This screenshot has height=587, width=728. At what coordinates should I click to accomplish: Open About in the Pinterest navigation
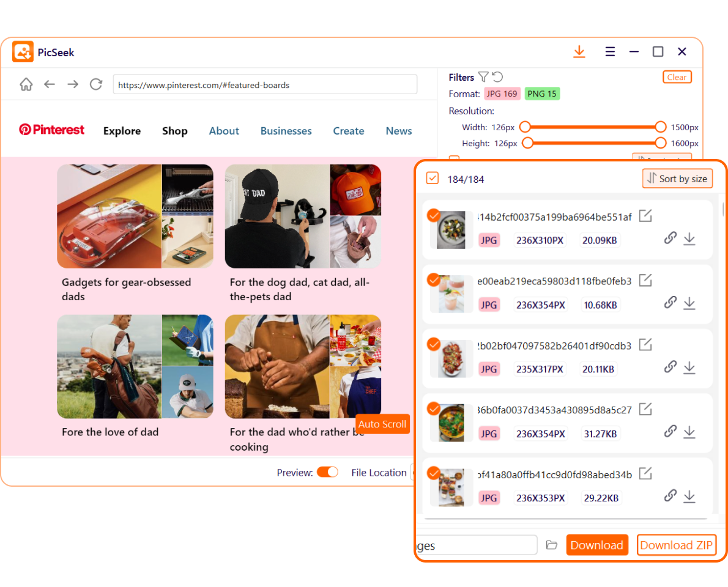pos(224,131)
